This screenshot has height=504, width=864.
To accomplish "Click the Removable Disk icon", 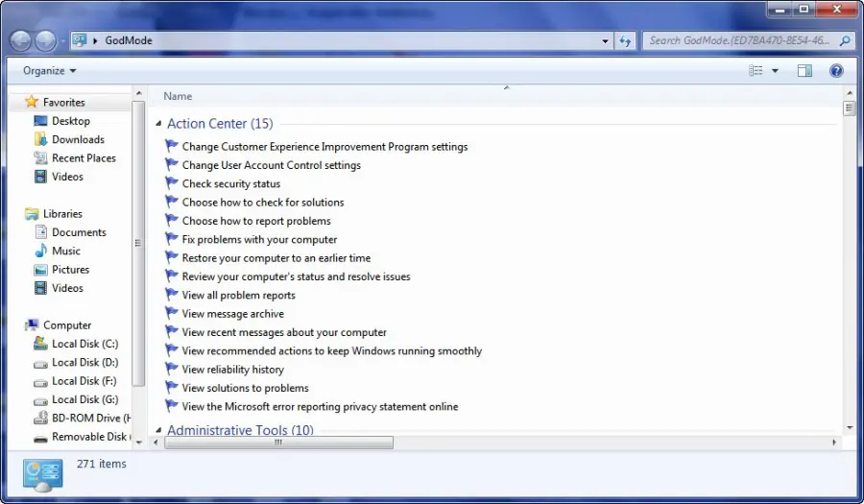I will click(x=40, y=439).
